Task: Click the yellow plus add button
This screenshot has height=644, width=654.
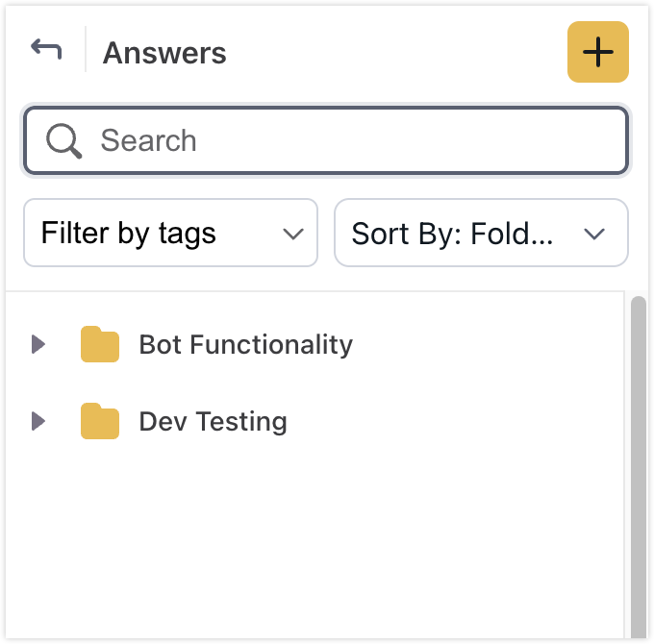Action: coord(598,52)
